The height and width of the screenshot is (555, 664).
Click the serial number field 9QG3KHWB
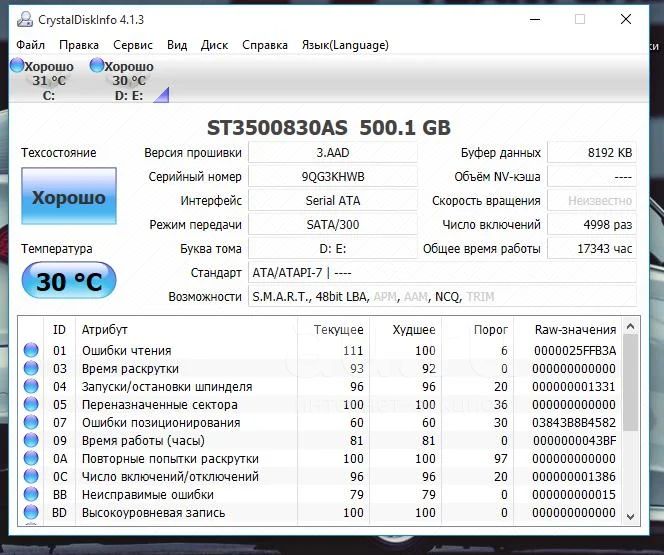pos(333,177)
